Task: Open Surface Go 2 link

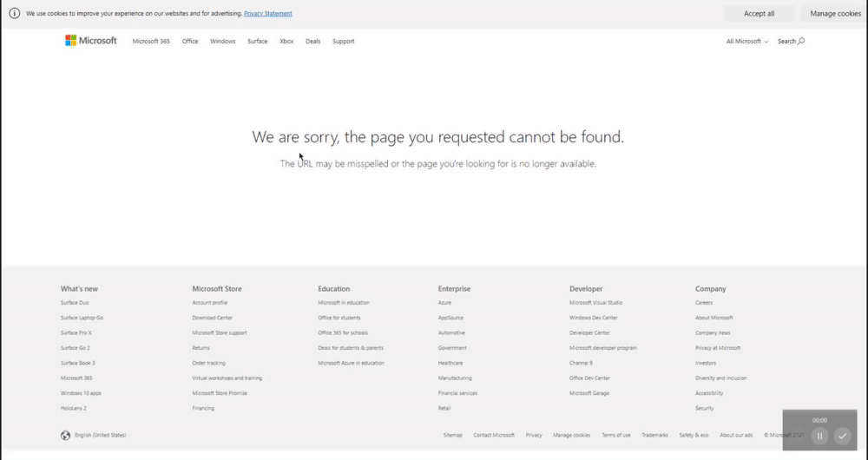Action: click(x=76, y=348)
